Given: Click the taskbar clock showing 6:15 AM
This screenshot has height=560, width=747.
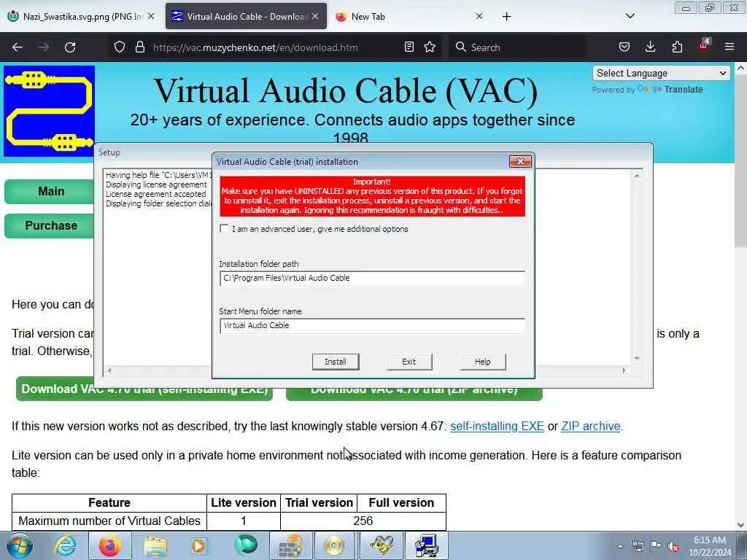Looking at the screenshot, I should pyautogui.click(x=710, y=546).
